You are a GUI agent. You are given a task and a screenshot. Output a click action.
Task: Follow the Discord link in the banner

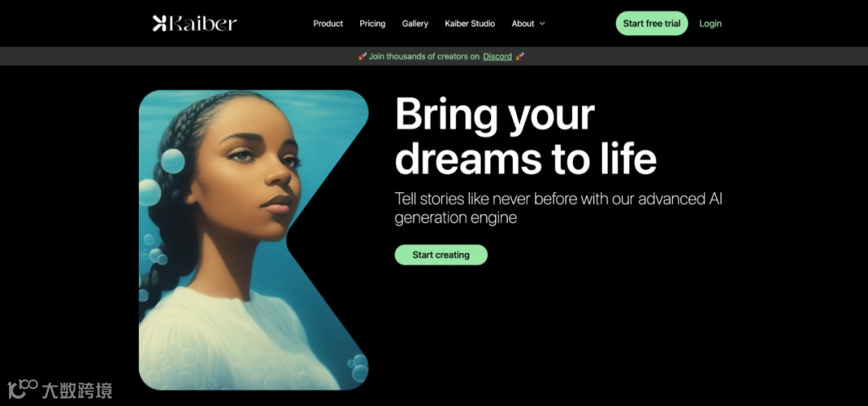point(497,56)
